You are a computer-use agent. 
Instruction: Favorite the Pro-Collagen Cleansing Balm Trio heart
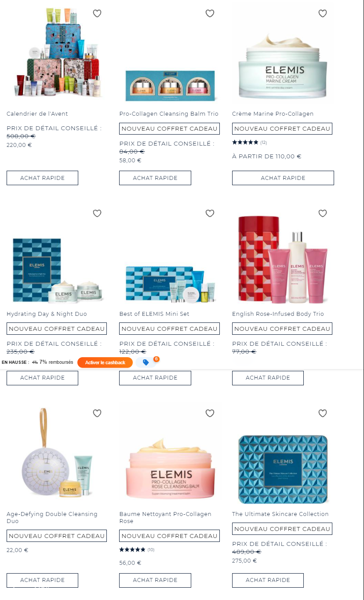click(210, 14)
